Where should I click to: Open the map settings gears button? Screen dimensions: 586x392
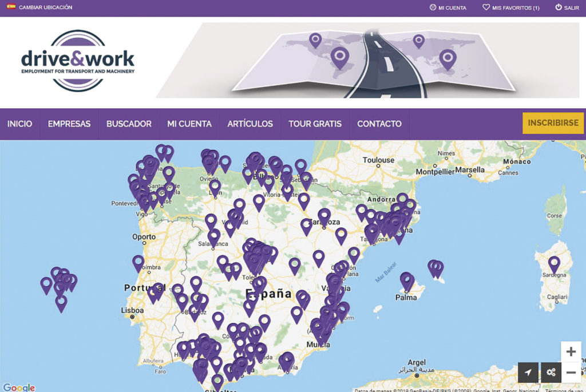tap(551, 372)
